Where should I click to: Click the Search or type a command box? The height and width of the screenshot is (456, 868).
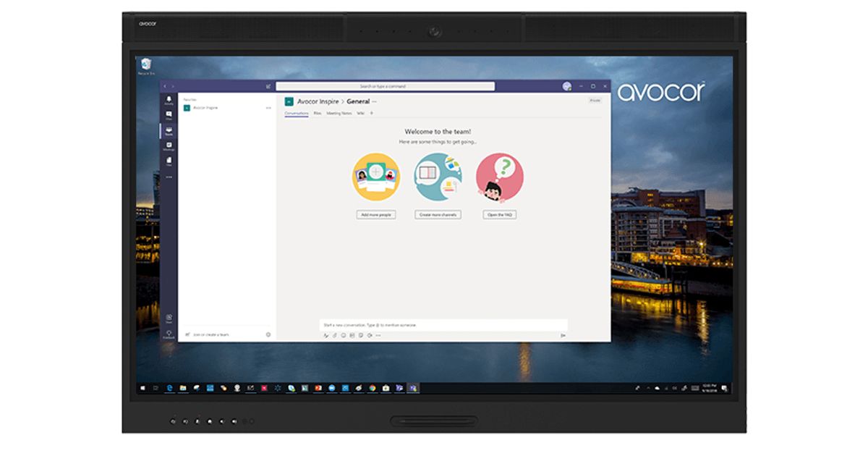[x=385, y=86]
